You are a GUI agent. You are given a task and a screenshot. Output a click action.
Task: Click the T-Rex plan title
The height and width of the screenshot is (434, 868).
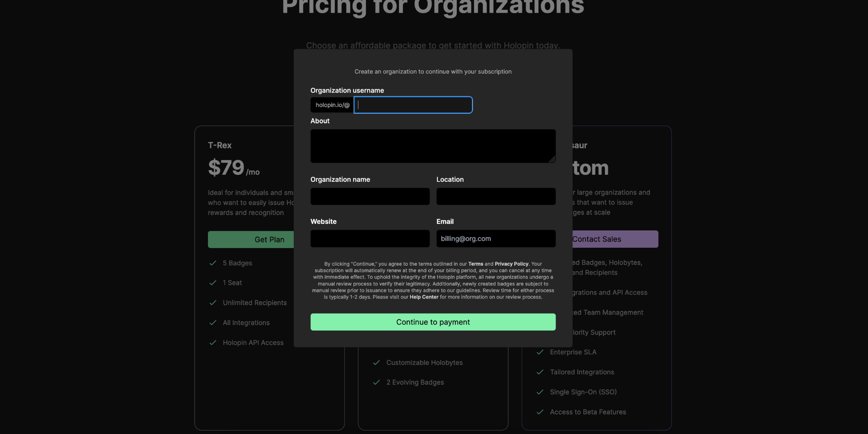(x=220, y=145)
